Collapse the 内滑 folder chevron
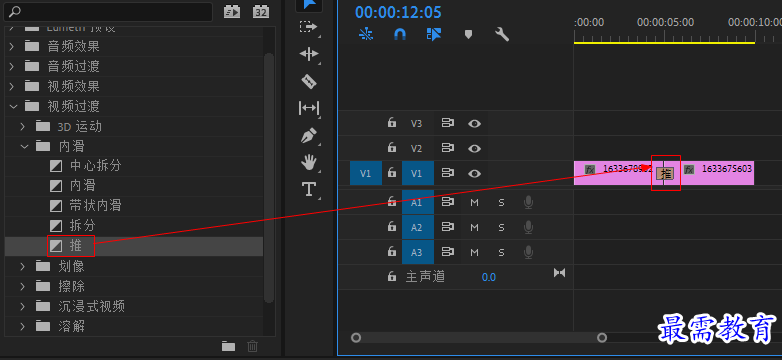The image size is (782, 360). coord(23,146)
